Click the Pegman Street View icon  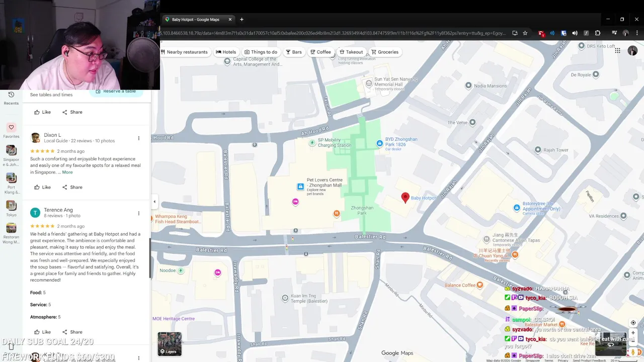coord(633,352)
